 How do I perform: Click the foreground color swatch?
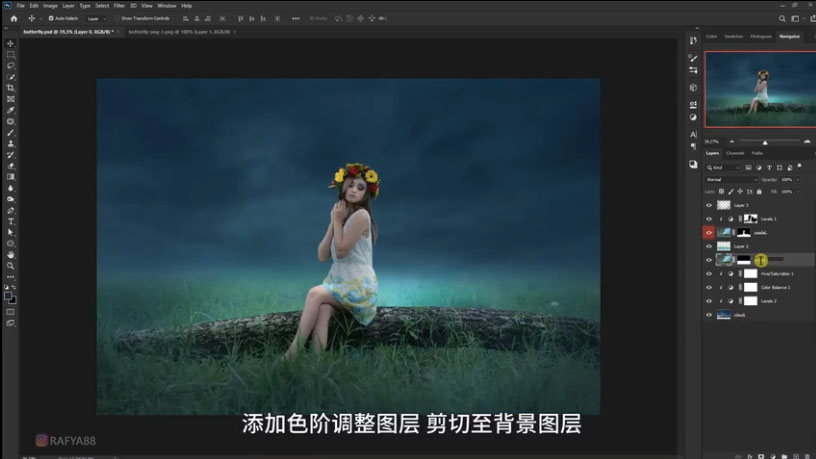point(8,296)
